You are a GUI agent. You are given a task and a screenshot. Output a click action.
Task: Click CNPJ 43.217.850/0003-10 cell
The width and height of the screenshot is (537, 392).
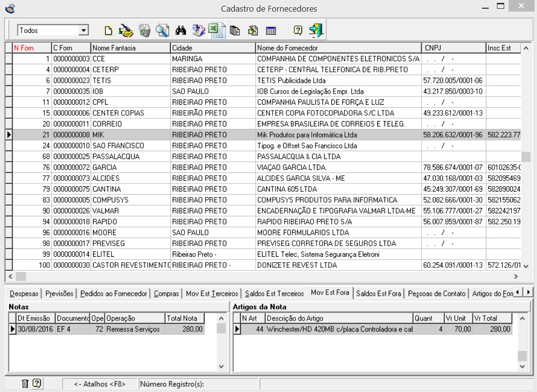453,92
